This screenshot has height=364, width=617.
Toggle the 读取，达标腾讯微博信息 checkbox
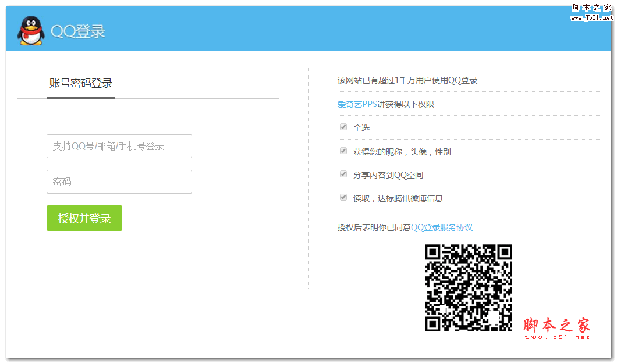[343, 197]
